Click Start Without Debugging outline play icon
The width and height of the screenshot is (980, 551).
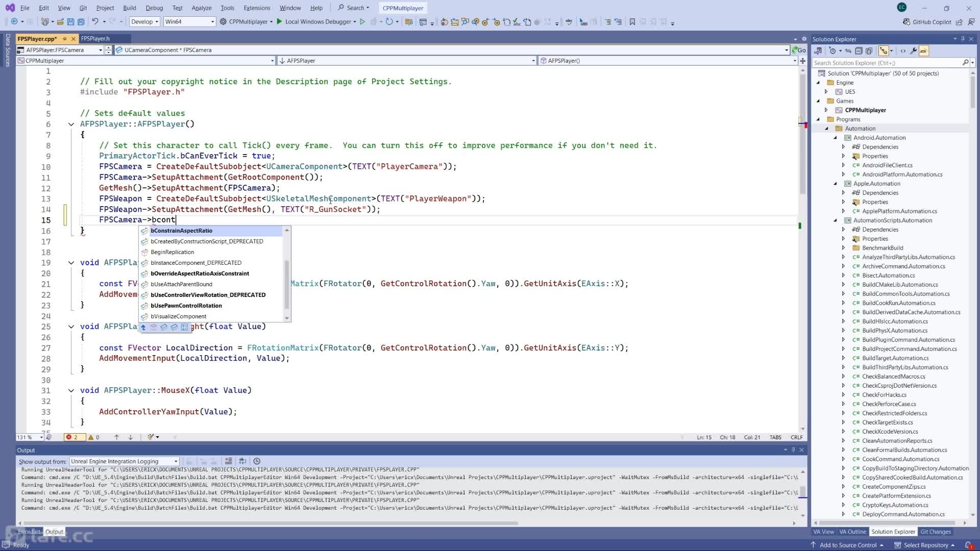point(362,22)
